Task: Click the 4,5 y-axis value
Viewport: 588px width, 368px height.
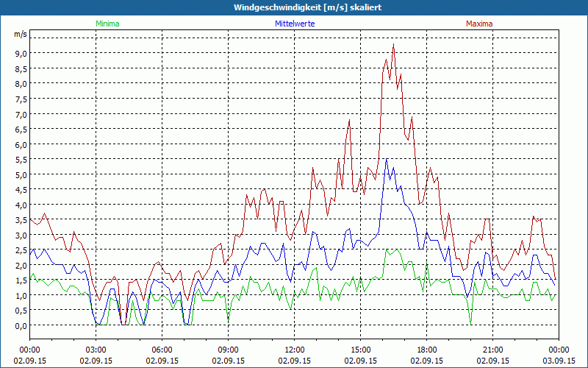Action: (21, 190)
